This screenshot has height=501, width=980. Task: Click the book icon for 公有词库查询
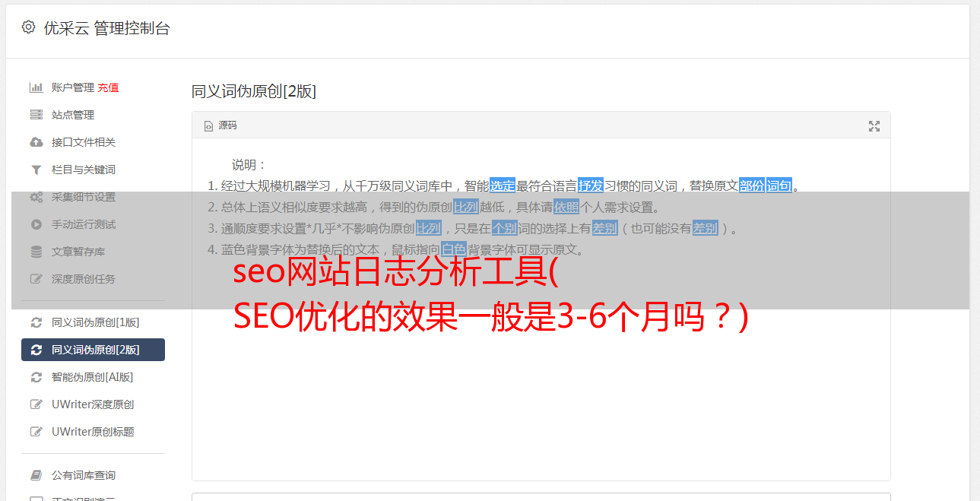coord(36,475)
